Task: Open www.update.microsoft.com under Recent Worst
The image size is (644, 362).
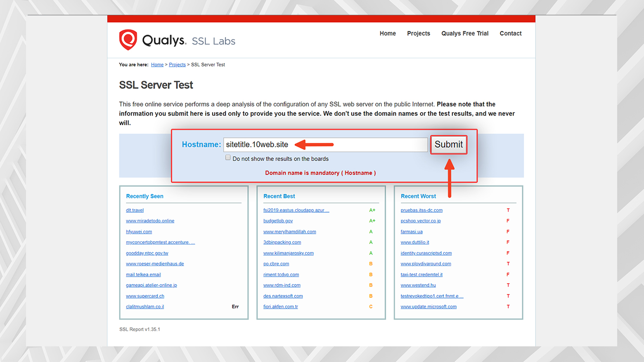Action: click(428, 306)
